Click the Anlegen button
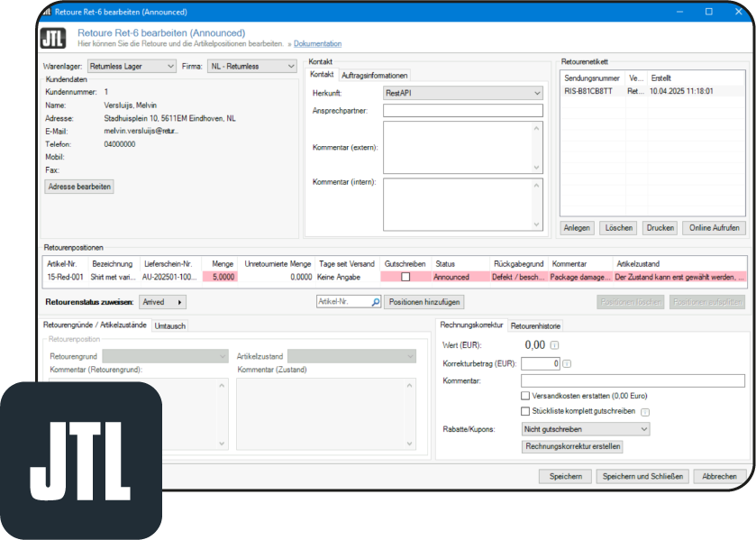This screenshot has height=540, width=756. (x=577, y=228)
